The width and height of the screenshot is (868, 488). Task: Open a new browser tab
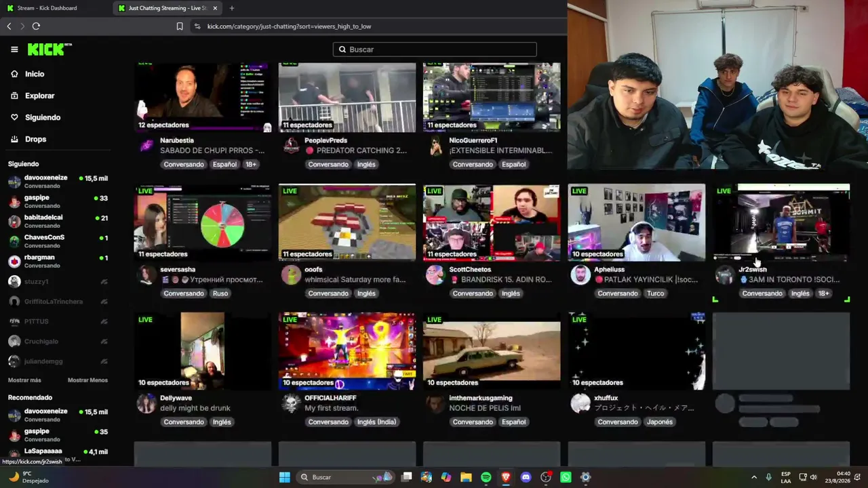(x=232, y=8)
